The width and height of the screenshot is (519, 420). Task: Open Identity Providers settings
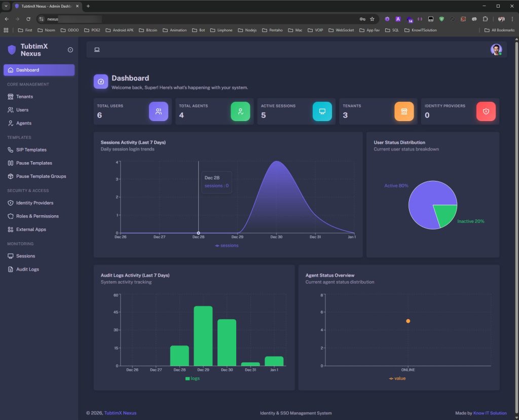(35, 203)
